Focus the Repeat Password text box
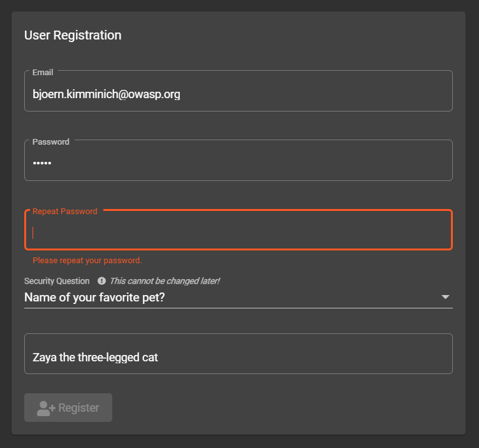This screenshot has width=479, height=448. tap(238, 233)
